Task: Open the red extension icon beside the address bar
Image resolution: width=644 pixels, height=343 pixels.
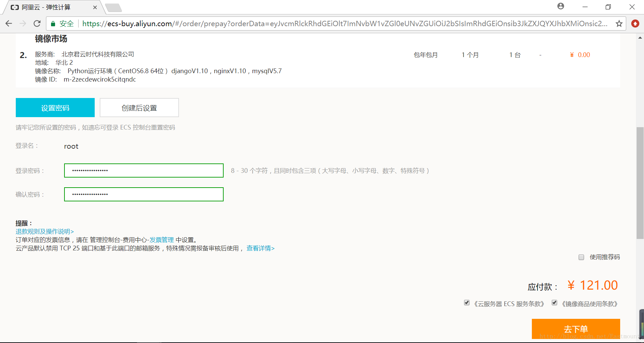Action: pos(635,23)
